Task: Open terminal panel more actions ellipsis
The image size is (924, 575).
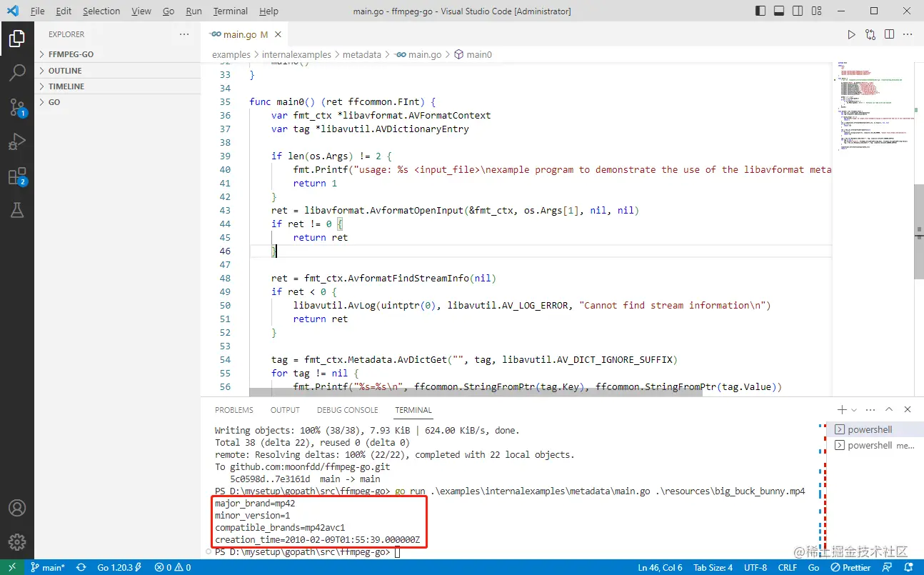Action: pyautogui.click(x=870, y=410)
